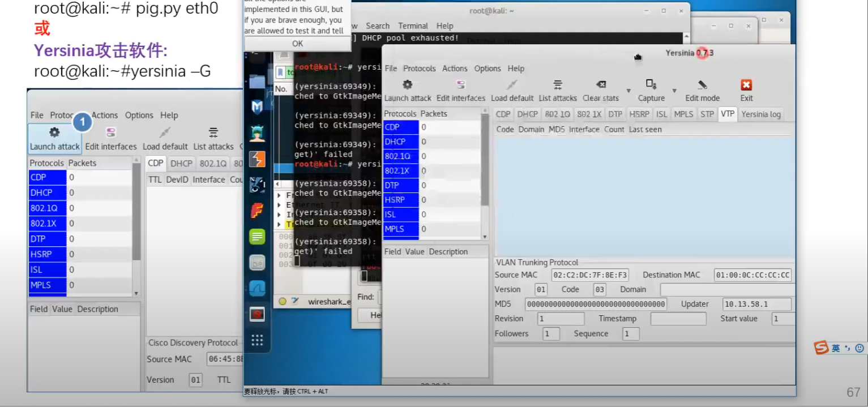Switch to the Yersinia log tab
The width and height of the screenshot is (868, 407).
(761, 114)
